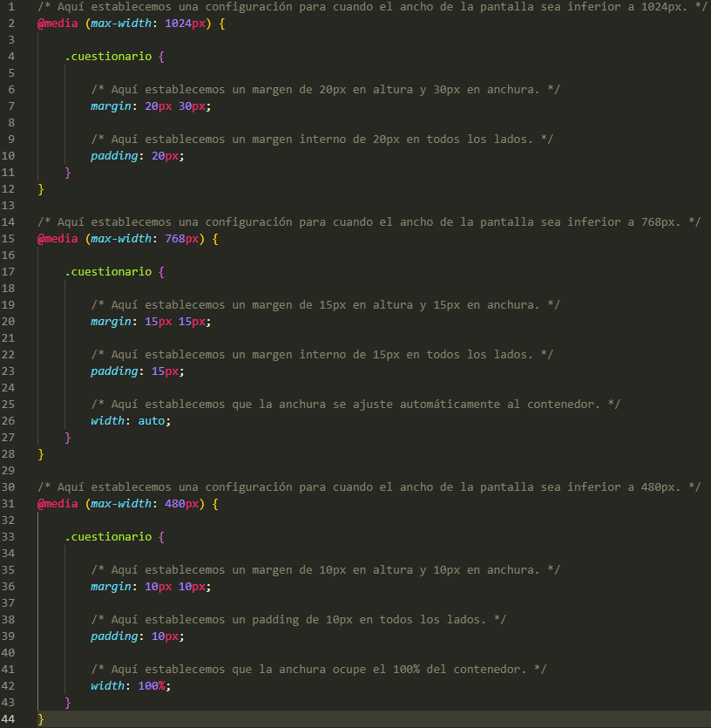Click line number 1 in the gutter
711x728 pixels.
[x=11, y=7]
